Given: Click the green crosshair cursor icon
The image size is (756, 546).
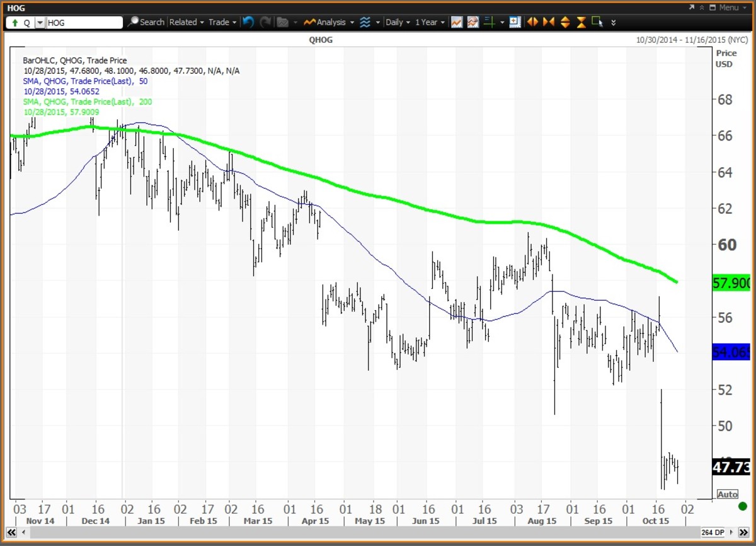Looking at the screenshot, I should [489, 22].
